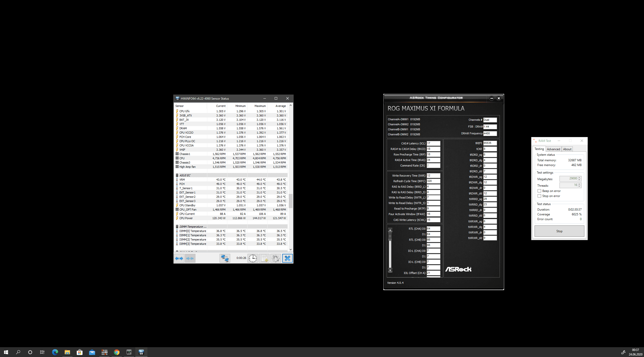Switch to About tab in RAM Test
The width and height of the screenshot is (644, 357).
point(567,149)
